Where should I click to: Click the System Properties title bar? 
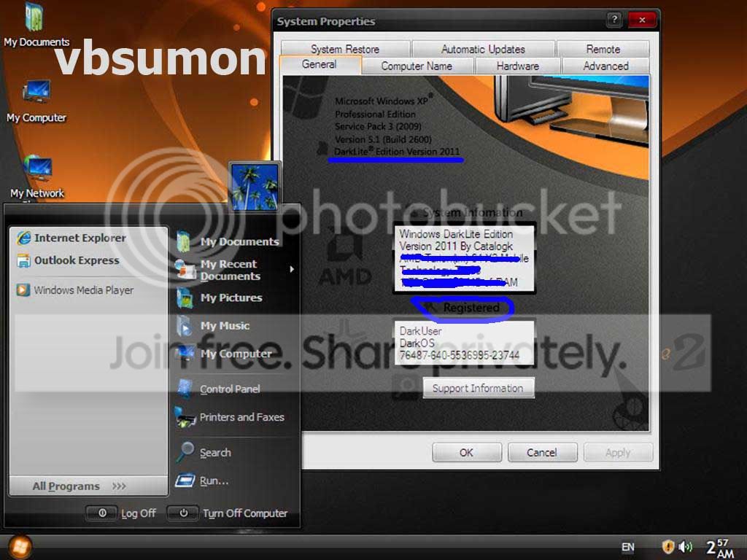point(438,21)
